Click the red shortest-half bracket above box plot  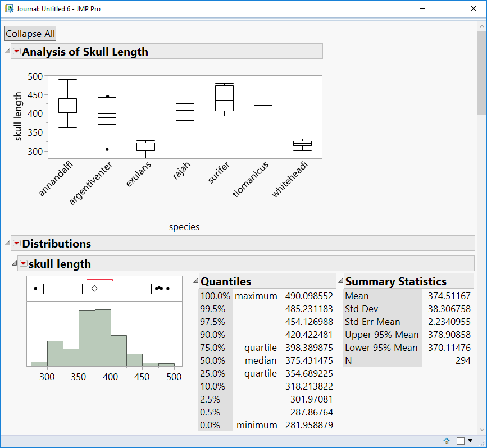[x=99, y=280]
